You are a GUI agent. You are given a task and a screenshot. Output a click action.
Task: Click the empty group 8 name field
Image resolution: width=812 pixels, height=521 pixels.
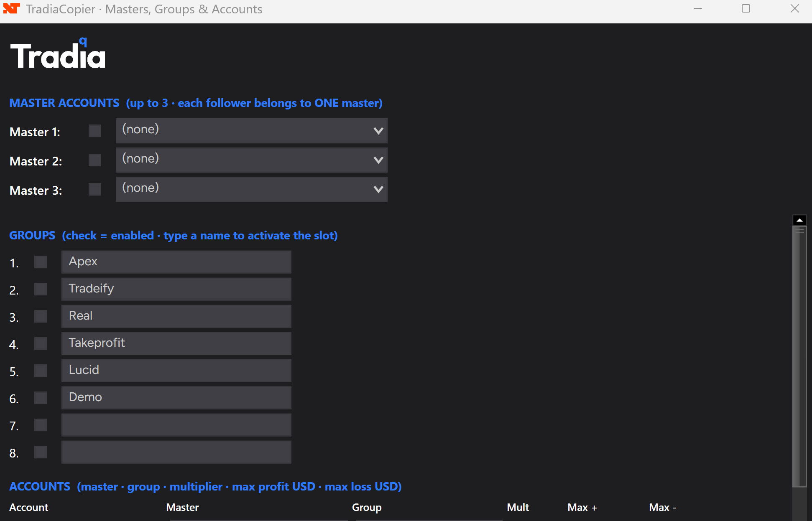[176, 452]
